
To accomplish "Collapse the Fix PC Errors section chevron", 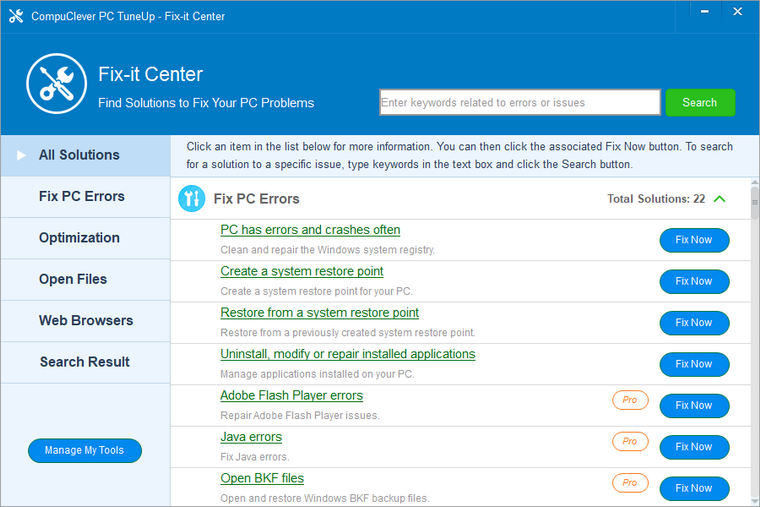I will point(720,199).
